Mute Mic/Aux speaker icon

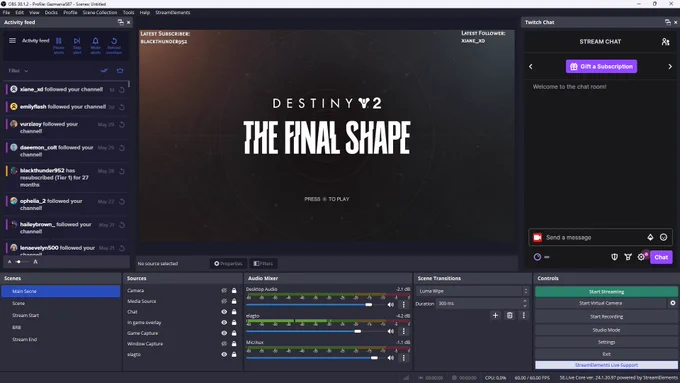391,358
